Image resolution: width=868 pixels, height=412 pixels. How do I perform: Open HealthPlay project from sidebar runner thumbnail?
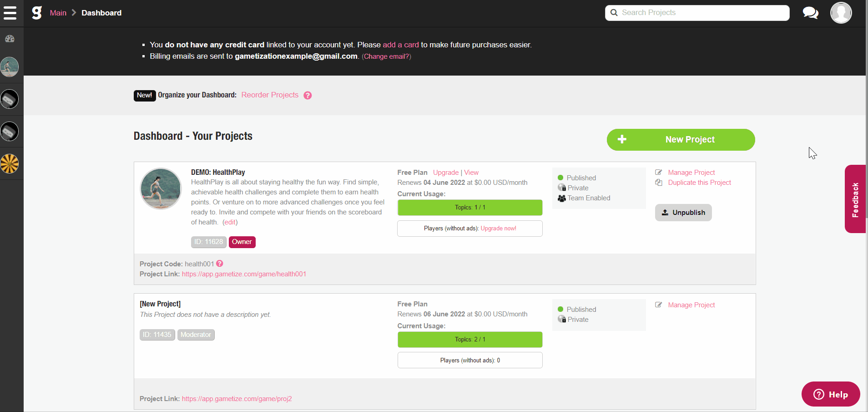[10, 67]
